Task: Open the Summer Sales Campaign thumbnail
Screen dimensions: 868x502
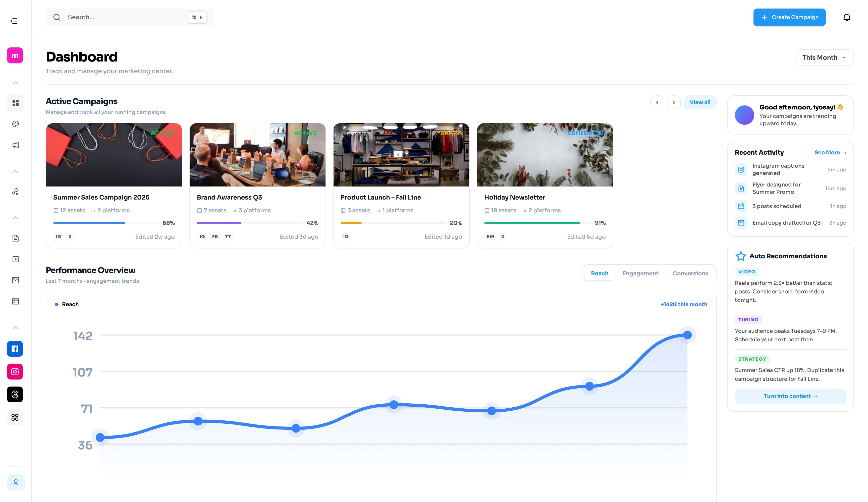Action: click(114, 155)
